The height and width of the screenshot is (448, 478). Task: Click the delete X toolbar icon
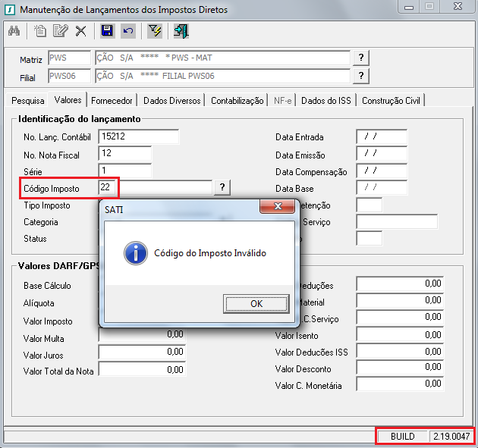(80, 31)
